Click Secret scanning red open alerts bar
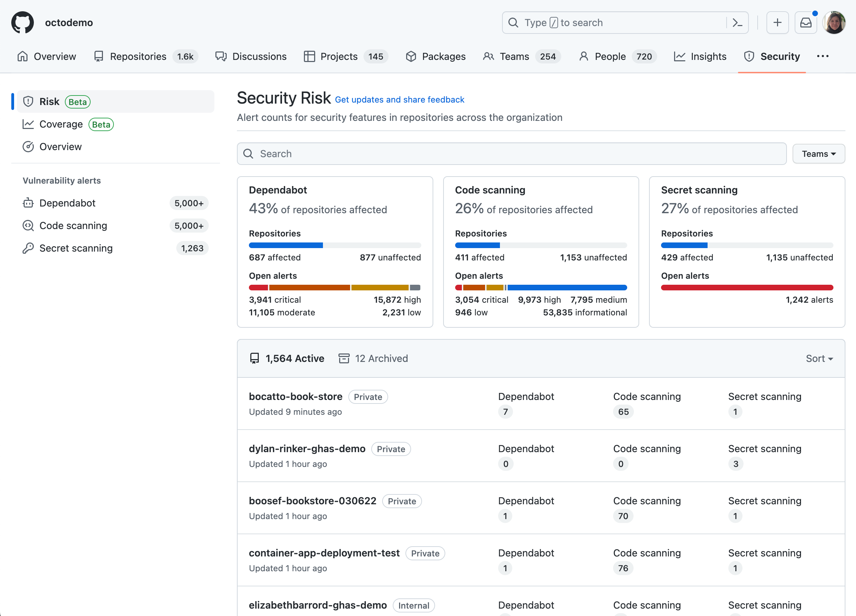The height and width of the screenshot is (616, 856). pos(747,288)
